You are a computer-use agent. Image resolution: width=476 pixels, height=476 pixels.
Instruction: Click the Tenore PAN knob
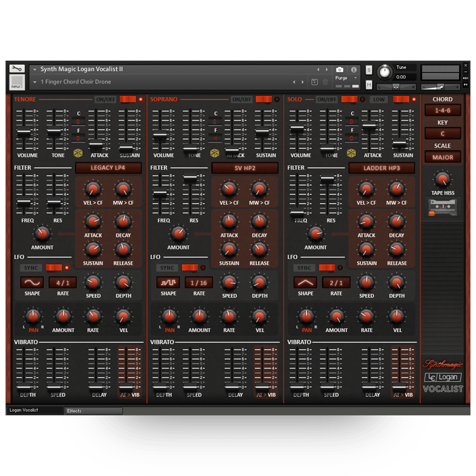coord(33,316)
